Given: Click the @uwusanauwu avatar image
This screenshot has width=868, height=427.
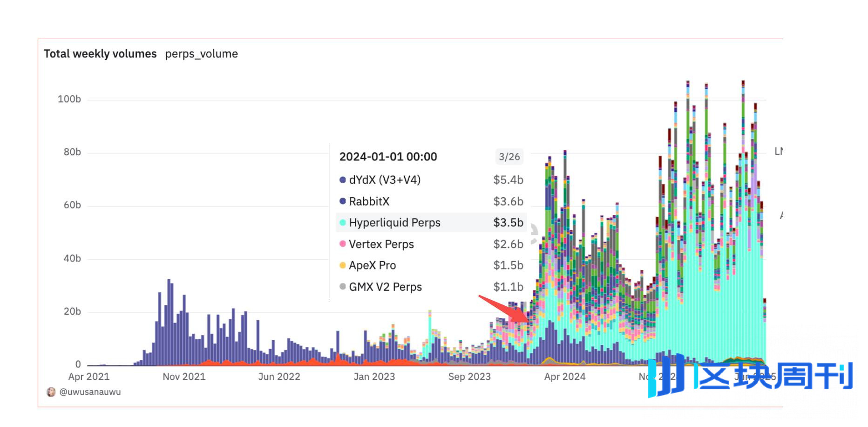Looking at the screenshot, I should [x=51, y=392].
